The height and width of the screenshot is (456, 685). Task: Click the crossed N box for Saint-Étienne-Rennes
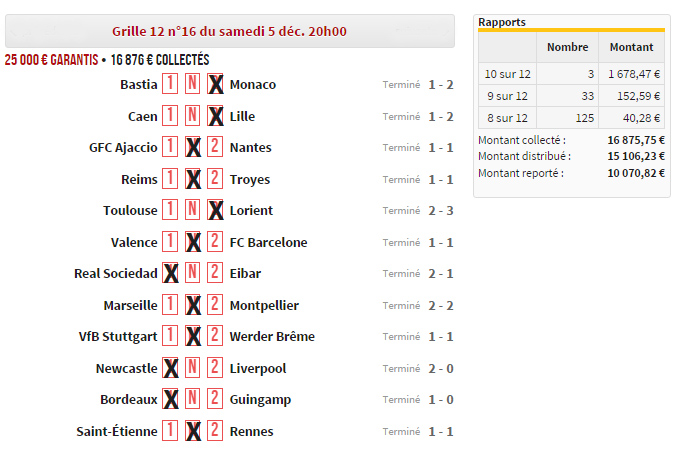(x=193, y=431)
